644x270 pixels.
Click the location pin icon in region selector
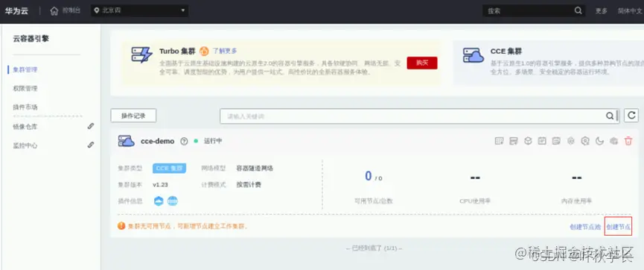(x=97, y=10)
